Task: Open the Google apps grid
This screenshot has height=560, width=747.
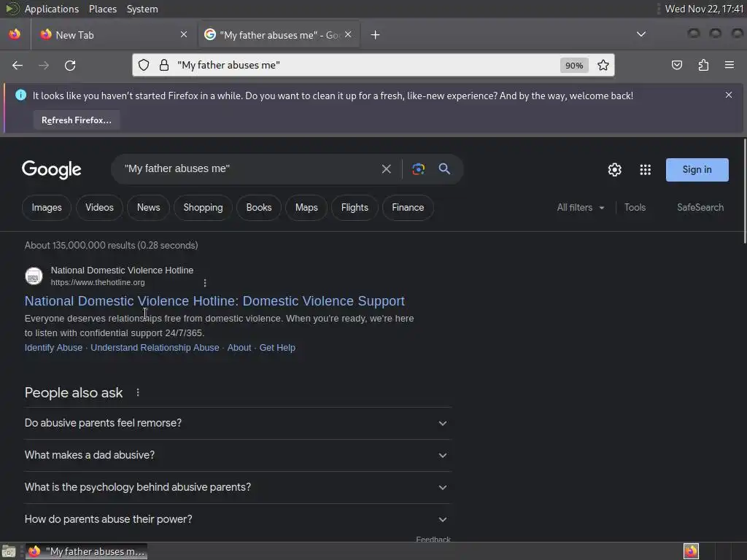Action: click(x=645, y=169)
